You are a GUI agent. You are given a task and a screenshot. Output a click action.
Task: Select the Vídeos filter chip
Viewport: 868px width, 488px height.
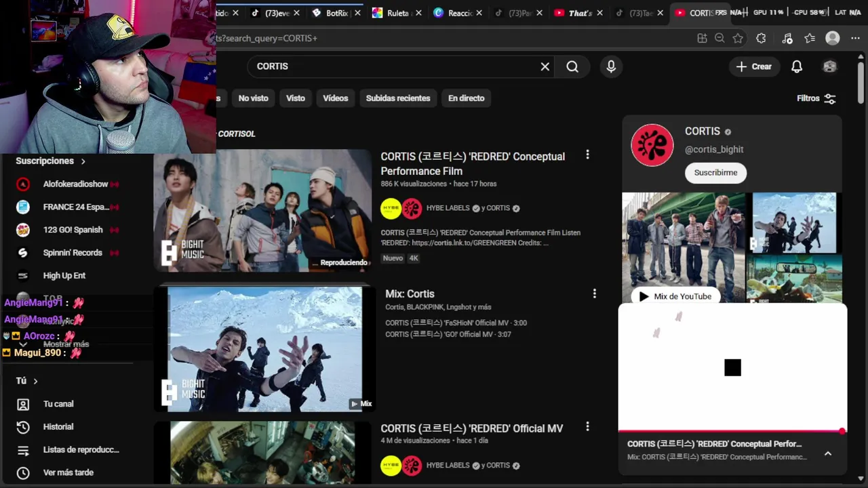(336, 98)
